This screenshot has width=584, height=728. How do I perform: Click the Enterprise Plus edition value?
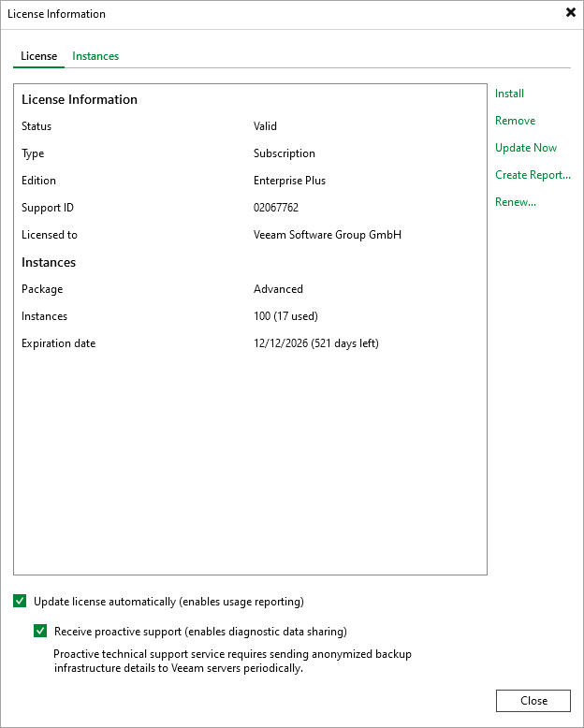(x=289, y=181)
